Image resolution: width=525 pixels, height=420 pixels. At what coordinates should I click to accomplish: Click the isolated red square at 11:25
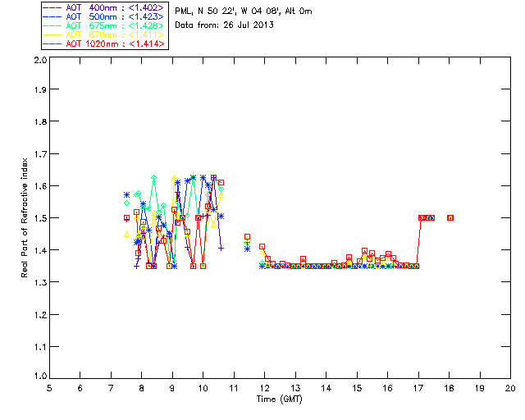pyautogui.click(x=248, y=237)
